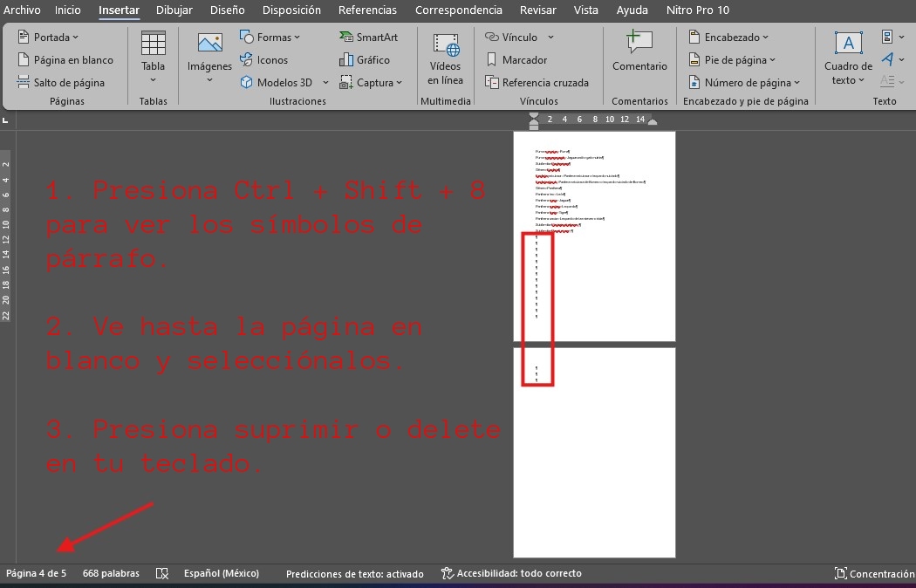Screen dimensions: 916x588
Task: Expand the Vínculo dropdown arrow
Action: [550, 38]
